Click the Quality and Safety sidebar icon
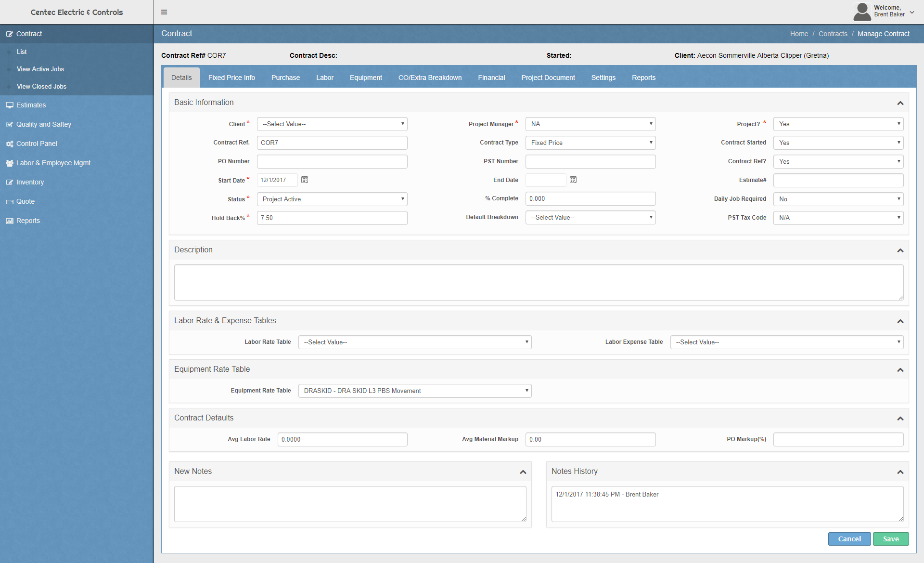The width and height of the screenshot is (924, 563). pyautogui.click(x=10, y=124)
